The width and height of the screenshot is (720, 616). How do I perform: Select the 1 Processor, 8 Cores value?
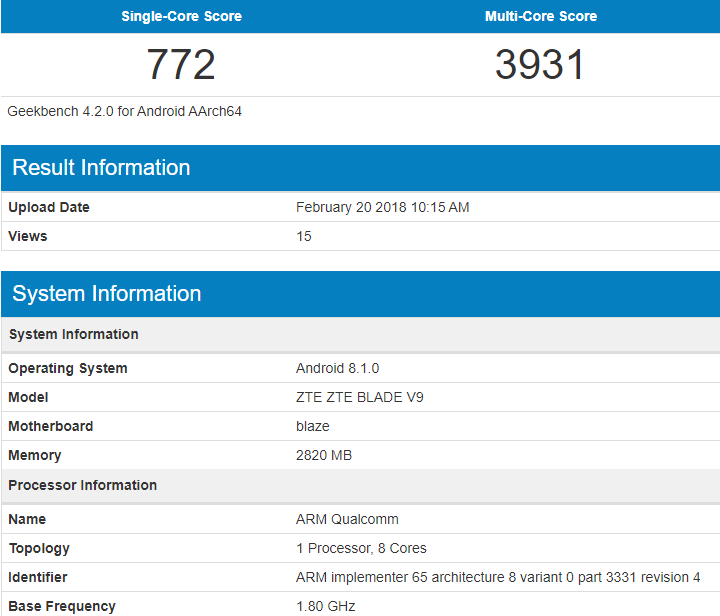(x=361, y=548)
